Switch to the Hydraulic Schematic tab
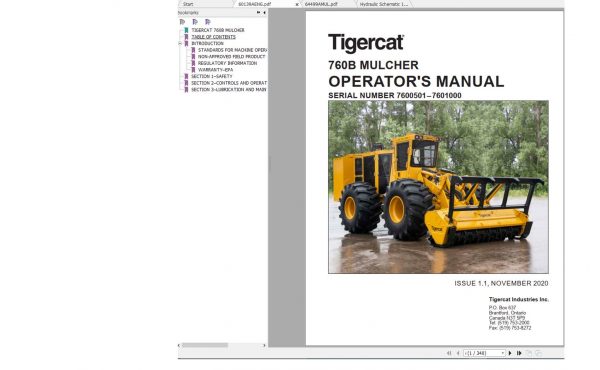This screenshot has width=600, height=370. (x=384, y=4)
